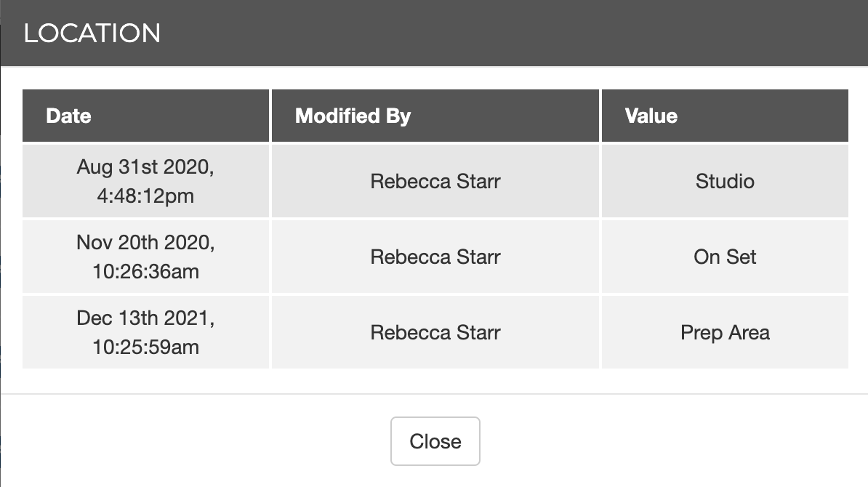The image size is (868, 487).
Task: Click the timestamp 4:48:12pm
Action: click(x=145, y=196)
